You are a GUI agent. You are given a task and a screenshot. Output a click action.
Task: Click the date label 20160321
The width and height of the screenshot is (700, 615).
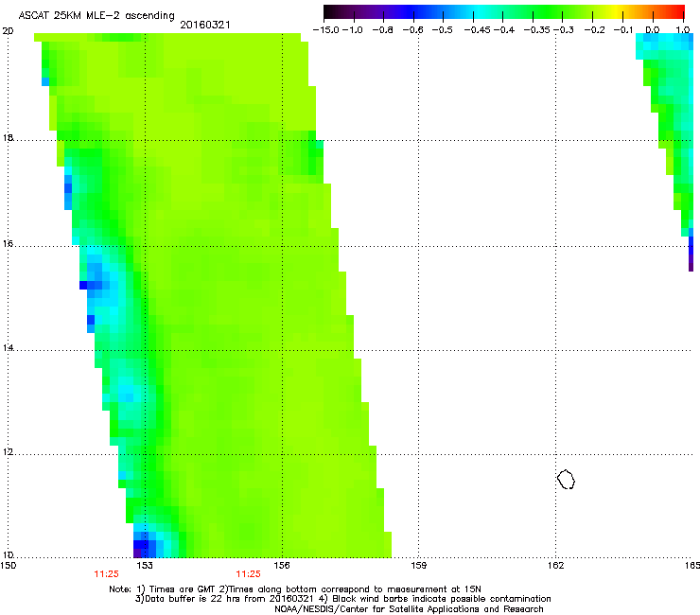tap(205, 25)
